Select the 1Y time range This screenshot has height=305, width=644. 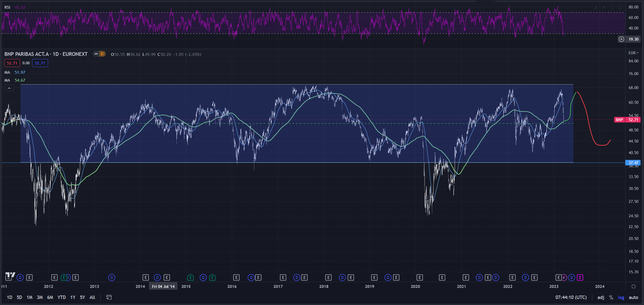pos(73,297)
